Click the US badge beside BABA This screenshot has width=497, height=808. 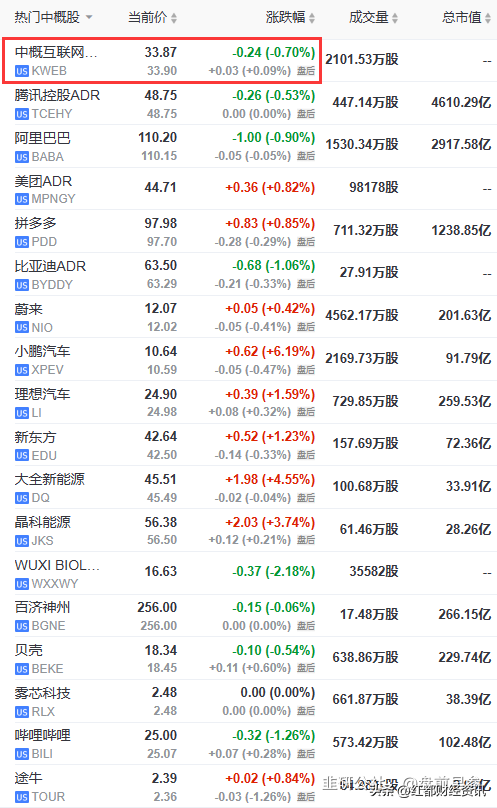click(22, 157)
